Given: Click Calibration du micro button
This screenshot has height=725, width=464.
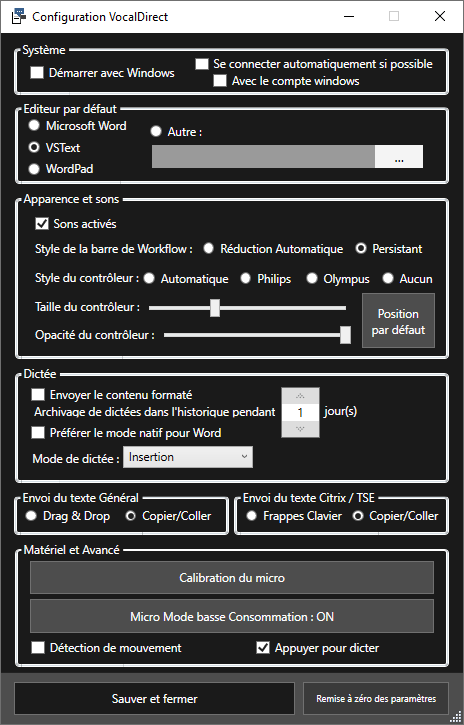Looking at the screenshot, I should pos(232,578).
